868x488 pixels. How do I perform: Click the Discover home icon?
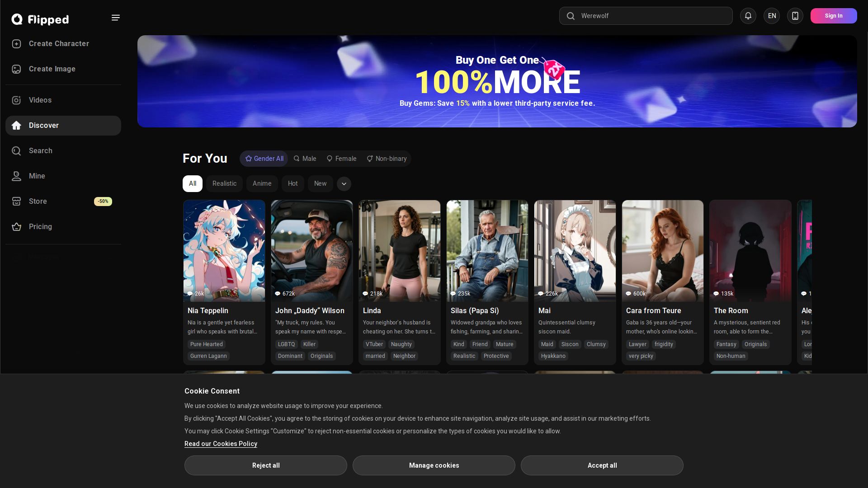click(x=17, y=126)
